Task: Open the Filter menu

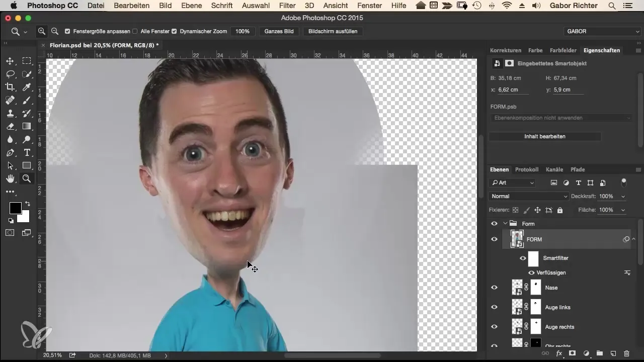Action: pos(287,6)
